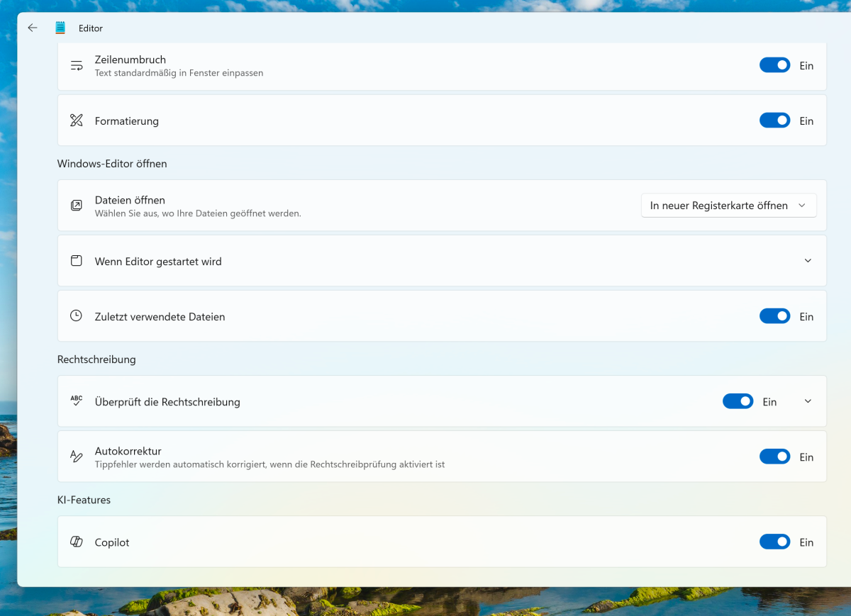Click the Formatierung label

pyautogui.click(x=127, y=121)
